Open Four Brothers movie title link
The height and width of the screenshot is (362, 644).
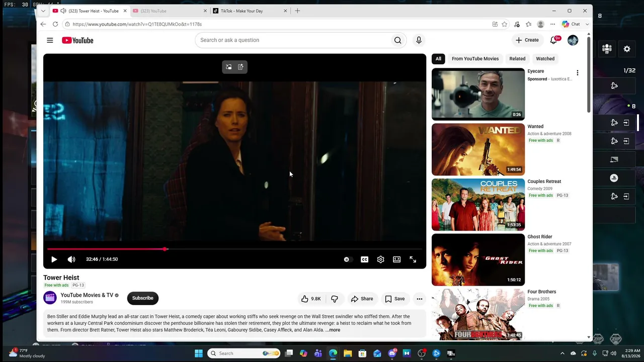point(542,292)
